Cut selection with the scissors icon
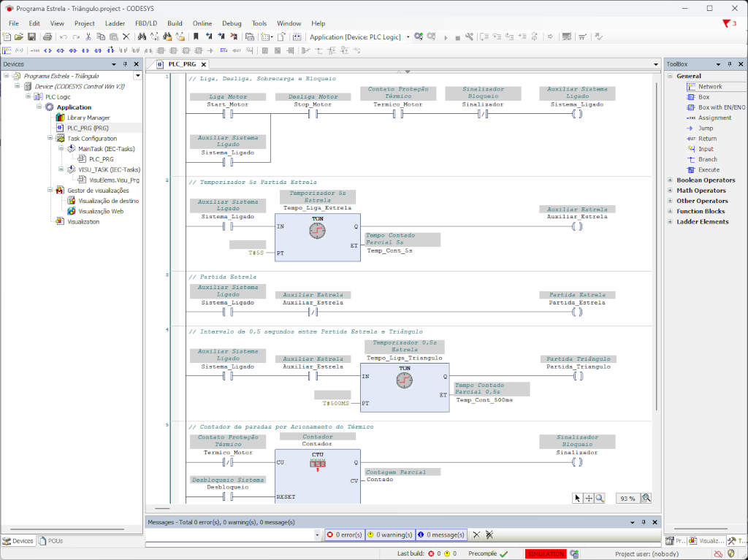This screenshot has height=560, width=748. point(88,37)
